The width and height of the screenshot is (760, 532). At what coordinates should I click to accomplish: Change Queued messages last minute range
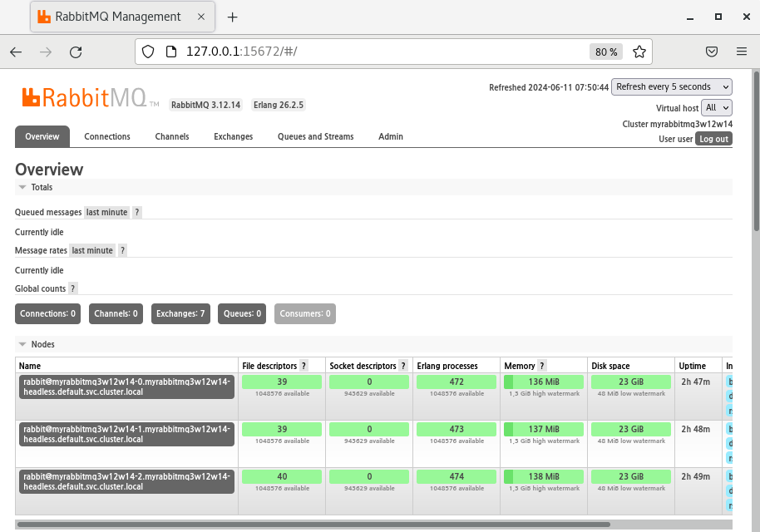pyautogui.click(x=106, y=212)
